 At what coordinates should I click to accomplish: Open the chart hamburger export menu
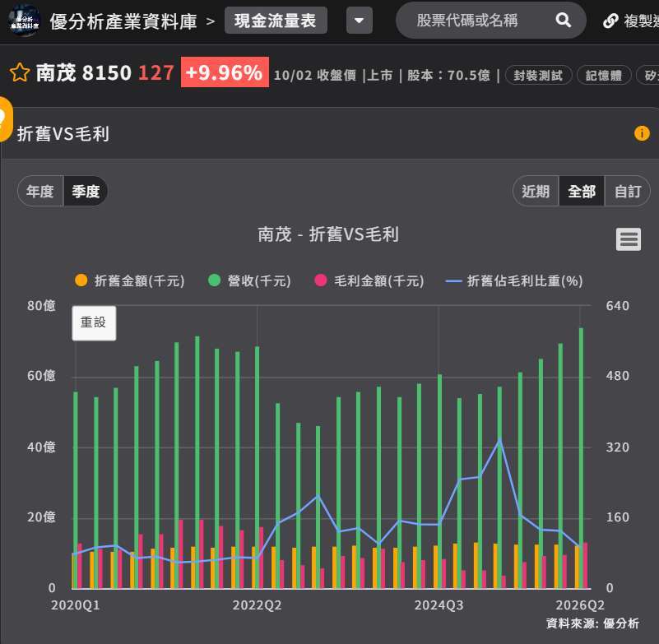[x=629, y=239]
